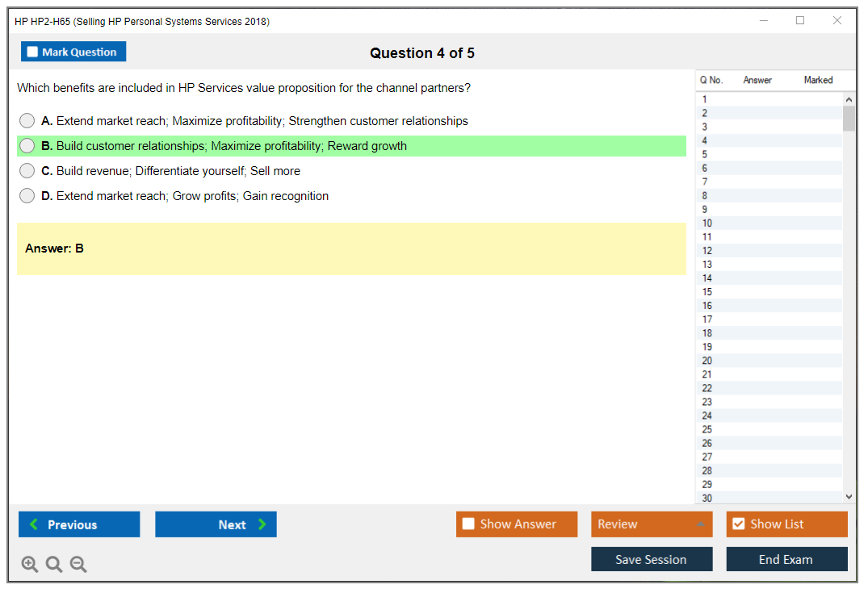Screen dimensions: 868x593
Task: Select answer option A radio button
Action: pyautogui.click(x=27, y=121)
